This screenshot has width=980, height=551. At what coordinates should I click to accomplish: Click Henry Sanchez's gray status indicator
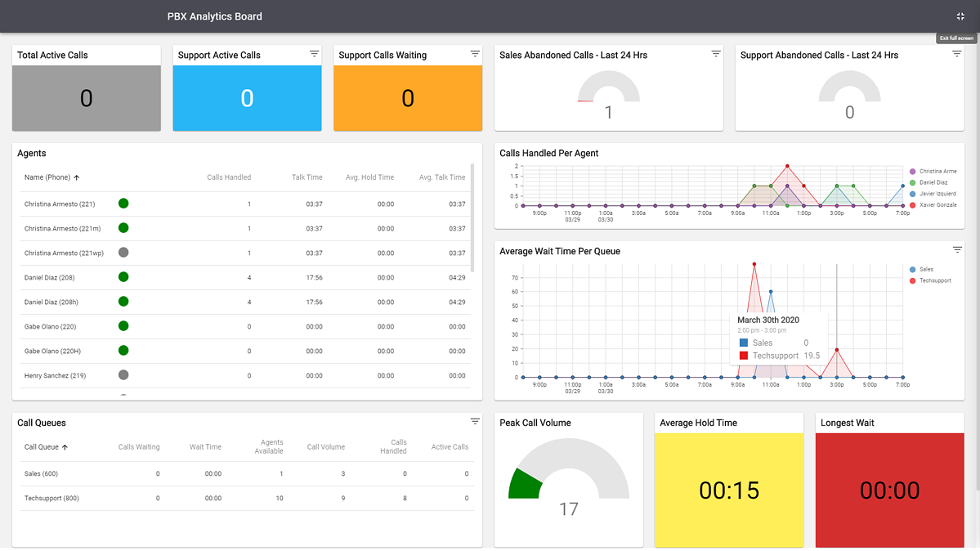123,375
